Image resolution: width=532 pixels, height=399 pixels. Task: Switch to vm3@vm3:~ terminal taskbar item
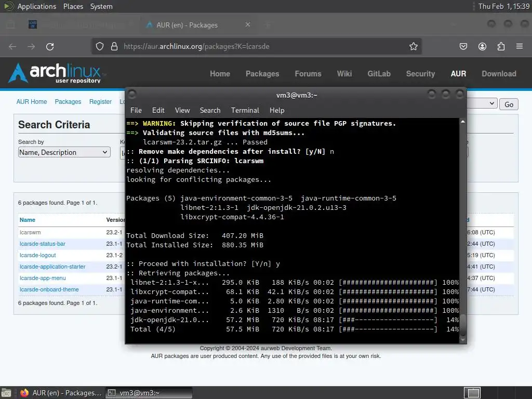coord(149,393)
